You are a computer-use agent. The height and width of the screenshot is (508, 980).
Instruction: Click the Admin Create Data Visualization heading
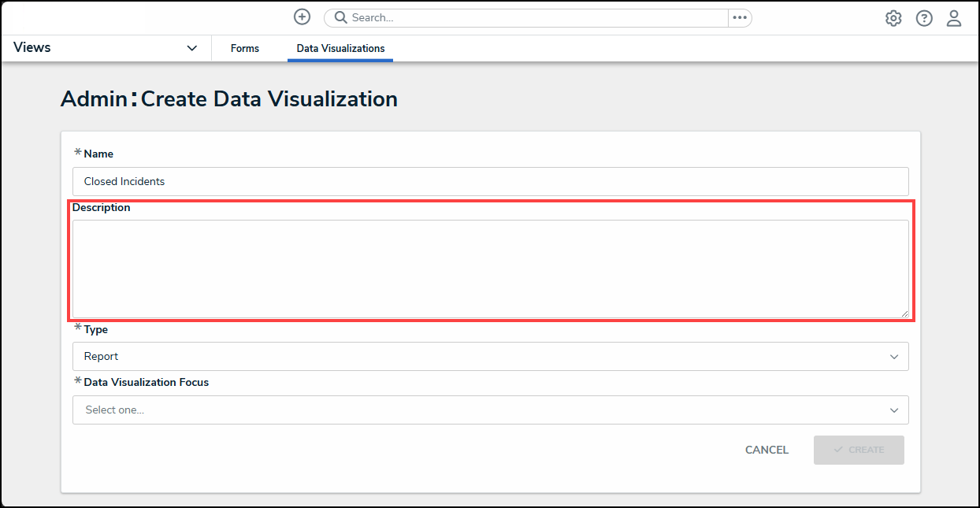[228, 99]
